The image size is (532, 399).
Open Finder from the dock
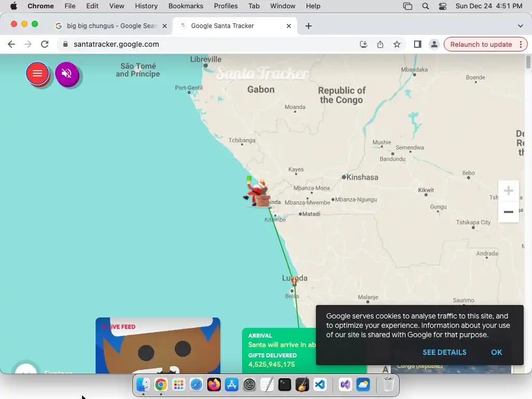coord(143,385)
